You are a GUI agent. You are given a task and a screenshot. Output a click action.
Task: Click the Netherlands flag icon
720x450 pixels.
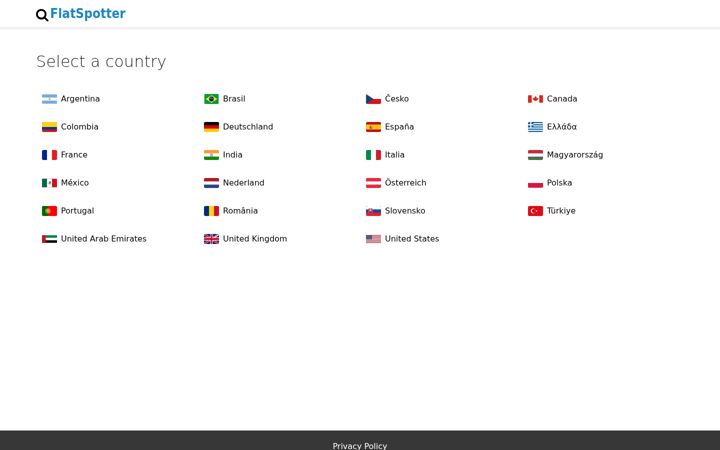click(x=212, y=183)
